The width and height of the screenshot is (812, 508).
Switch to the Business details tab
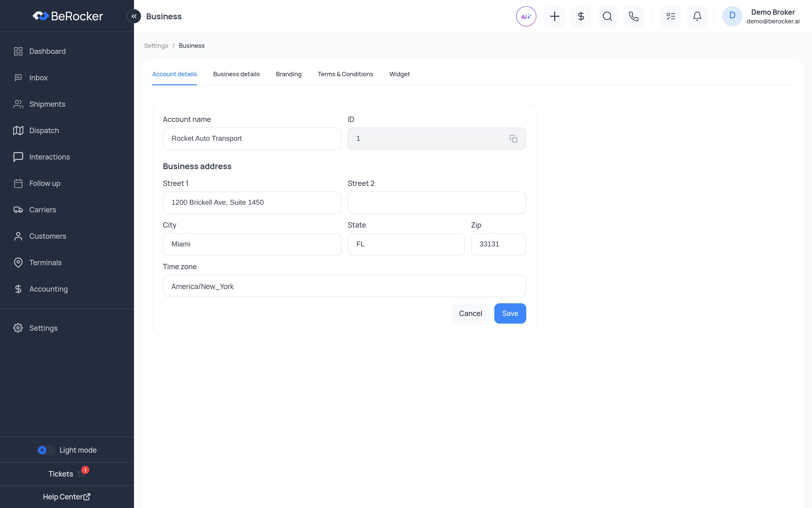(236, 74)
